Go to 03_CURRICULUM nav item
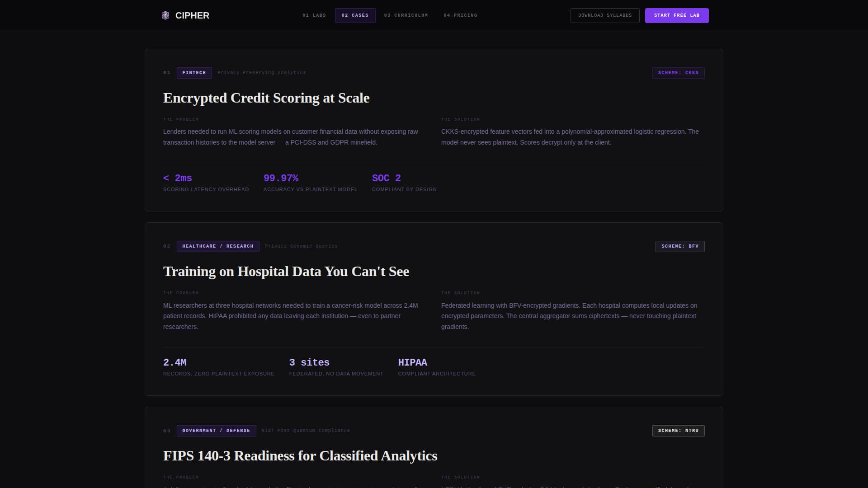Image resolution: width=868 pixels, height=488 pixels. pos(406,15)
